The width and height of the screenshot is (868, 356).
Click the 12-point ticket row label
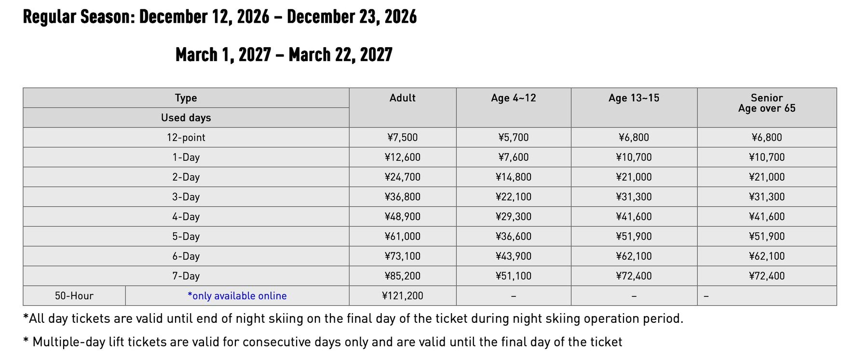tap(186, 137)
